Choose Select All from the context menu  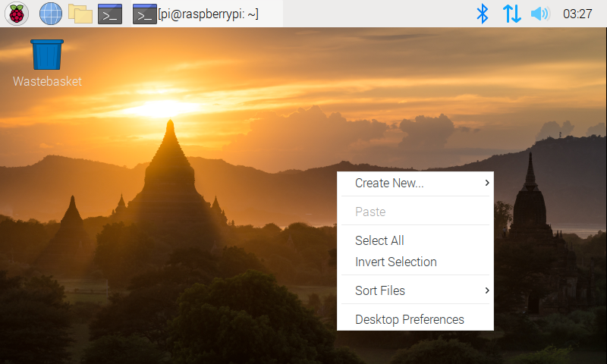coord(379,240)
